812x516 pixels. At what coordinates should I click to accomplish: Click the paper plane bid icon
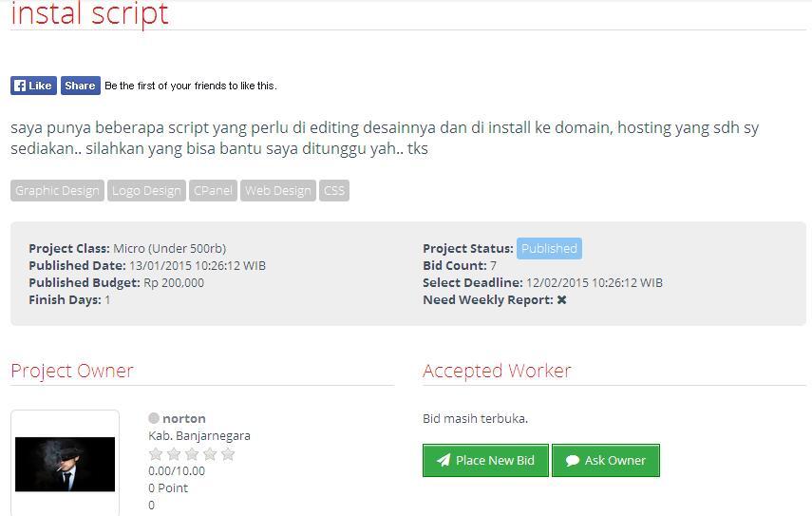click(444, 461)
